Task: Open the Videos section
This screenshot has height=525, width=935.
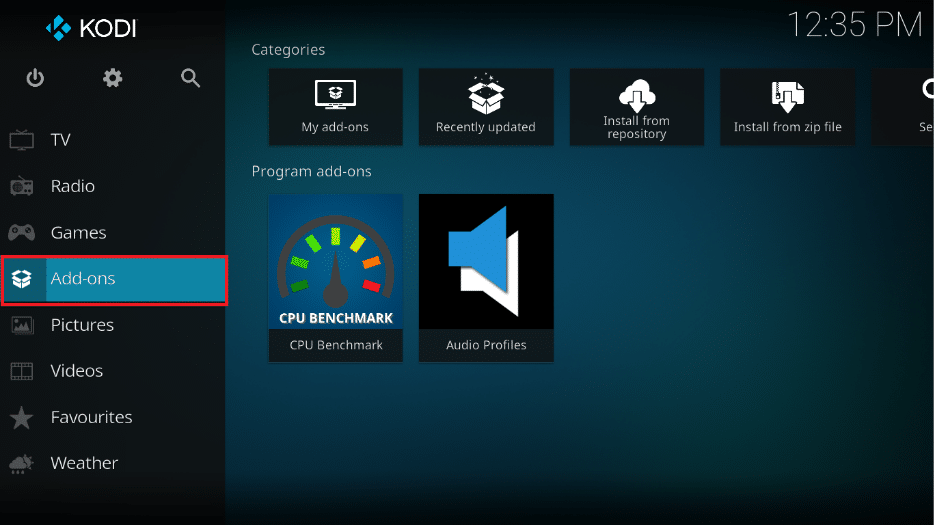Action: click(x=76, y=371)
